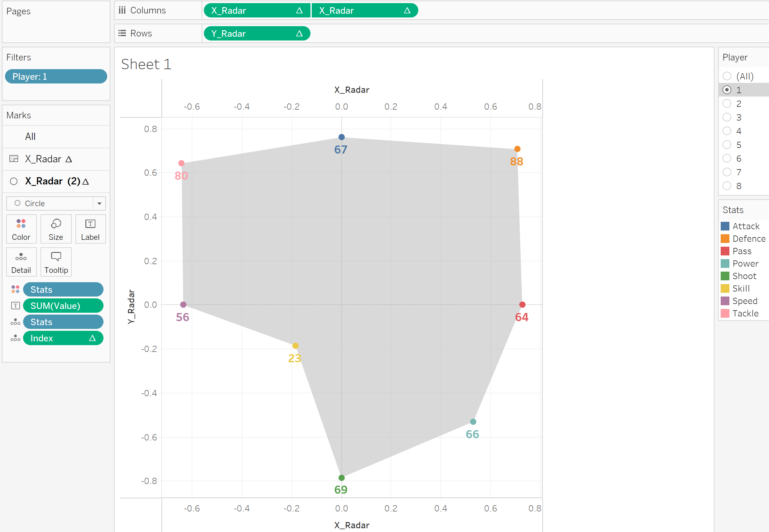Click the Attack data point labeled 67
Viewport: 769px width, 532px height.
coord(341,137)
